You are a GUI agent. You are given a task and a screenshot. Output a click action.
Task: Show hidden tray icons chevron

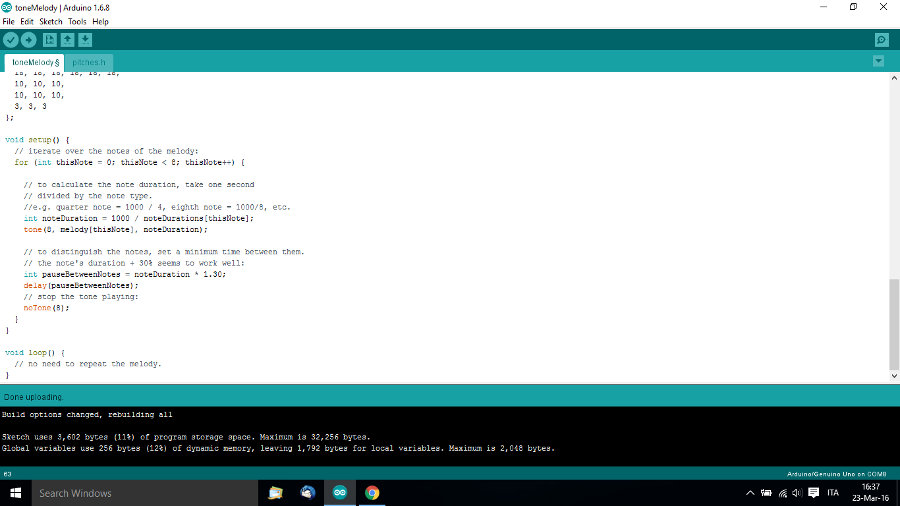coord(750,493)
